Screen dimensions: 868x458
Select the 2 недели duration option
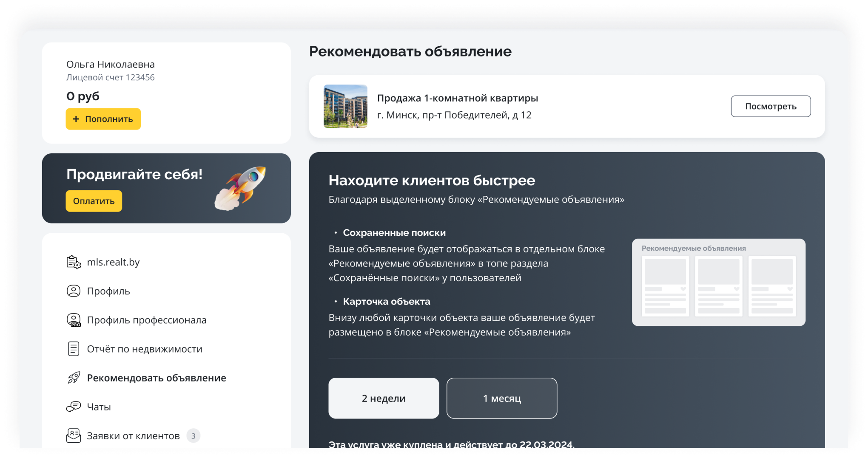[384, 398]
